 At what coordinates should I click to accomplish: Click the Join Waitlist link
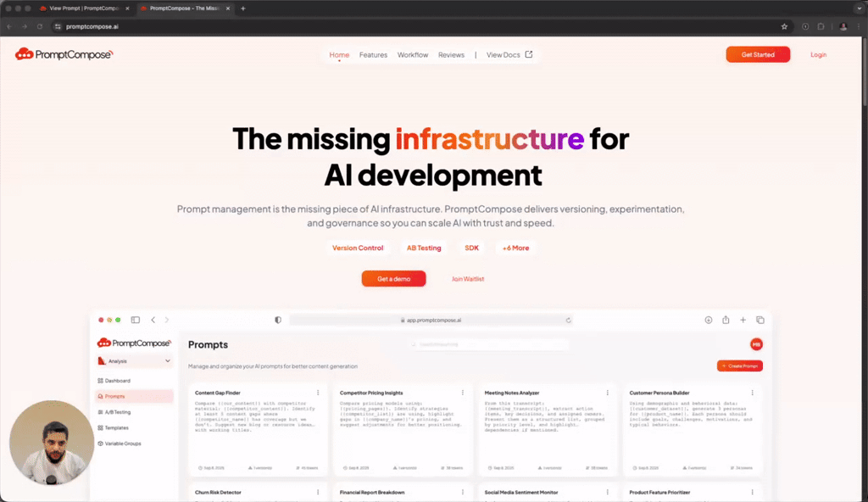point(468,279)
